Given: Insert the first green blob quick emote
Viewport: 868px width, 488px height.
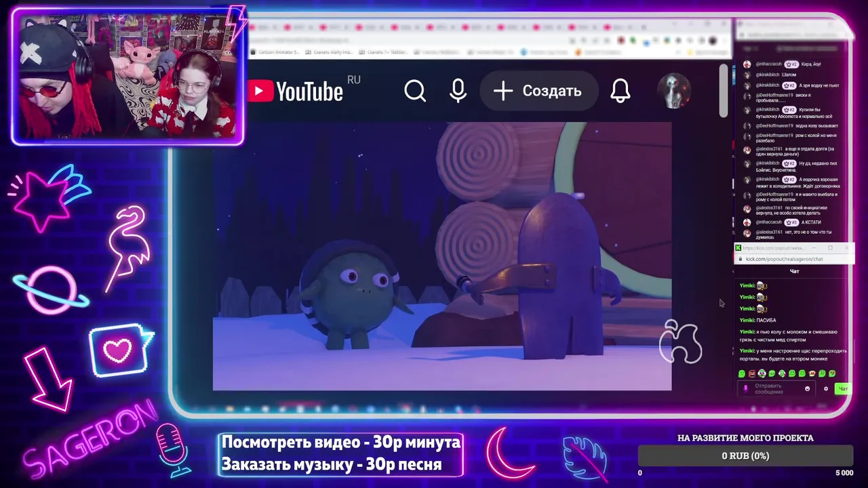Looking at the screenshot, I should (x=741, y=374).
